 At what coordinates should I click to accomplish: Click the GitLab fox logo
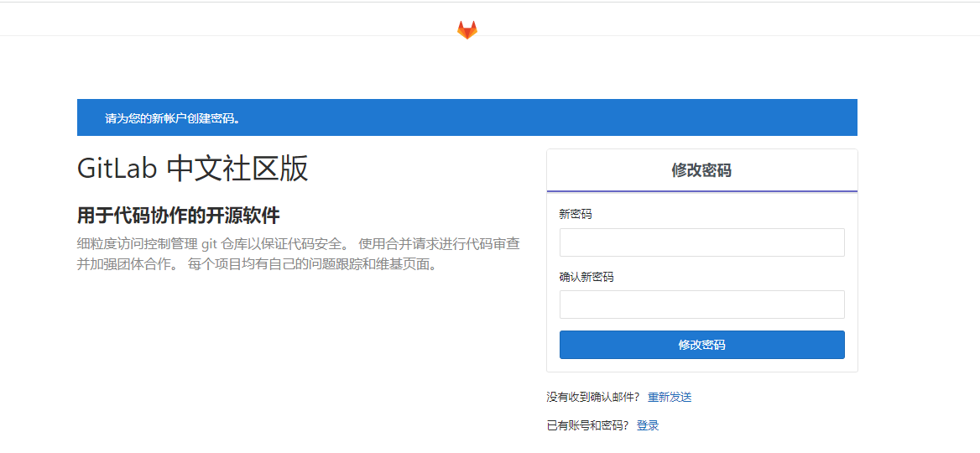tap(467, 29)
